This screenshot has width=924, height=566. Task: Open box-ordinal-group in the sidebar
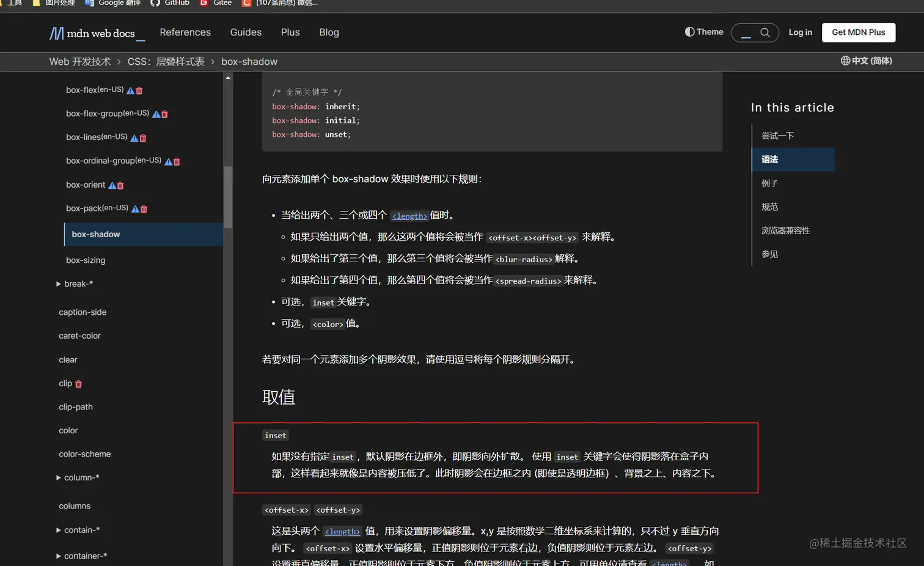[114, 161]
